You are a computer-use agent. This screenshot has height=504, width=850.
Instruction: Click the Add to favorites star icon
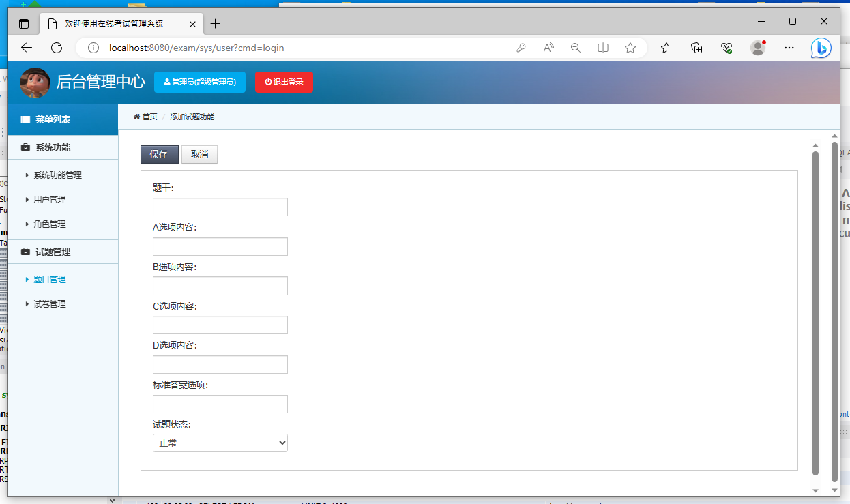tap(630, 48)
